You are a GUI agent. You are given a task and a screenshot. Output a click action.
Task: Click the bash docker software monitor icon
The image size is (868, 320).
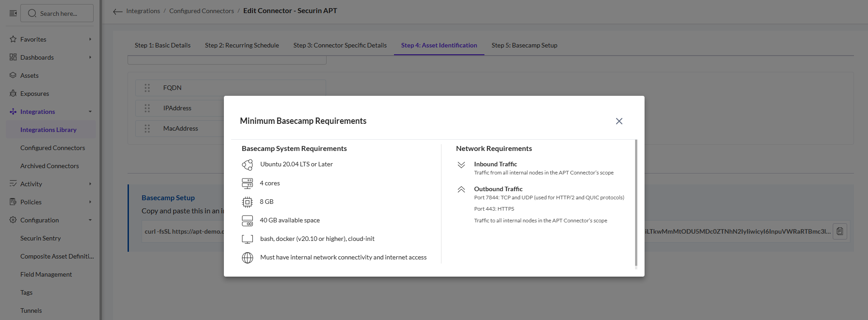click(247, 239)
